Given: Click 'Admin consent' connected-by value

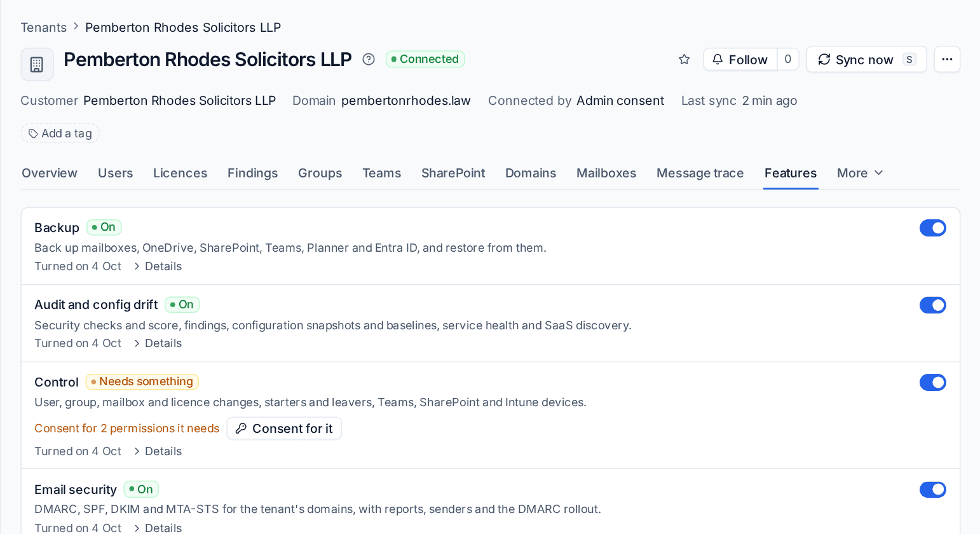Looking at the screenshot, I should coord(620,100).
